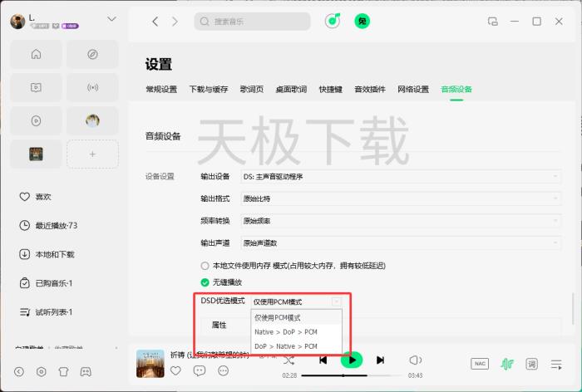Like the current song with the heart icon

[175, 370]
